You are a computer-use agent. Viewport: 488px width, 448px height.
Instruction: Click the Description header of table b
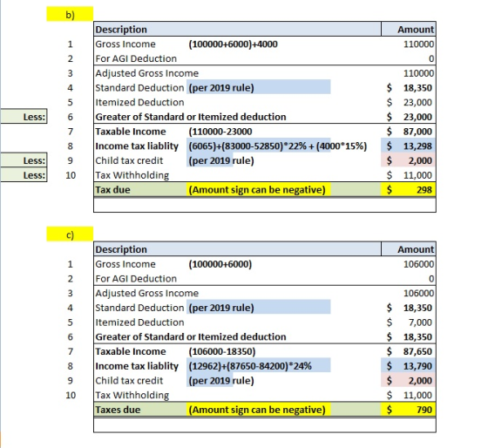coord(121,30)
